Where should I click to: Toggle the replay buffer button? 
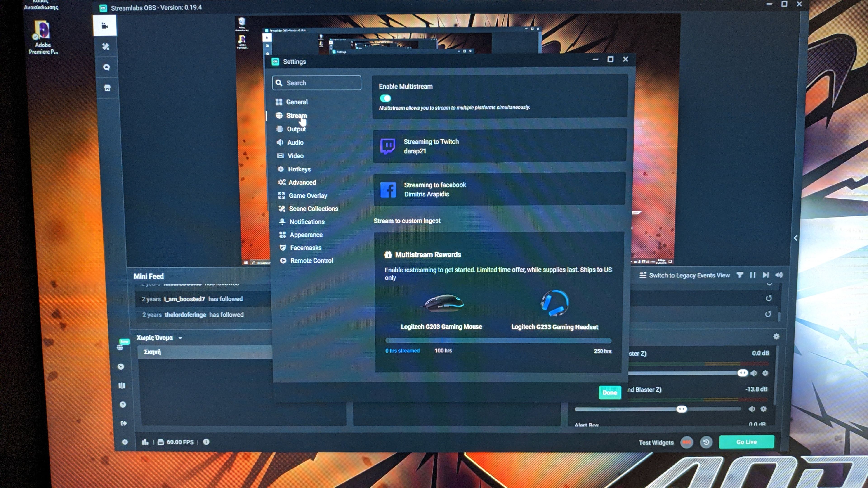coord(706,442)
